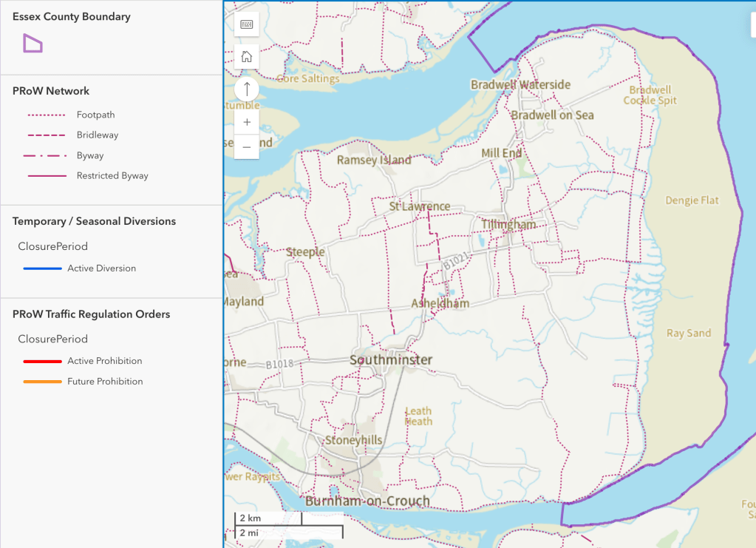
Task: Click Bradwell on Sea on the map
Action: 552,115
